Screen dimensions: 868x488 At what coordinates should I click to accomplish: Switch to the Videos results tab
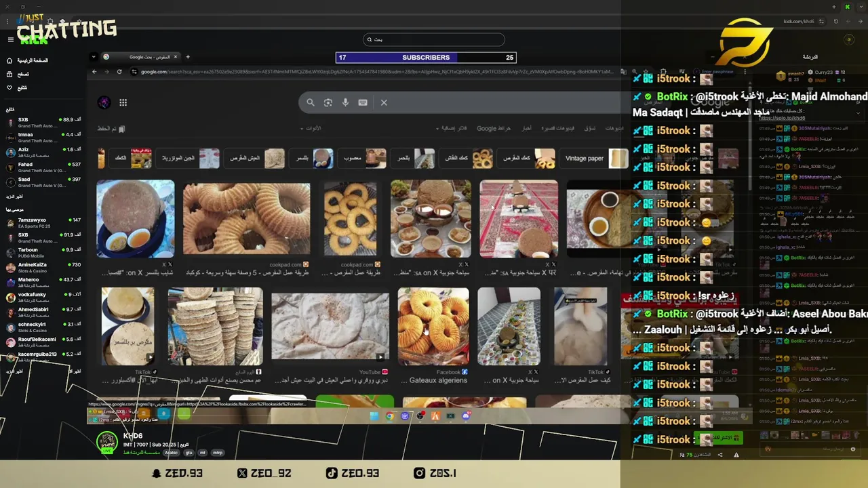click(614, 128)
